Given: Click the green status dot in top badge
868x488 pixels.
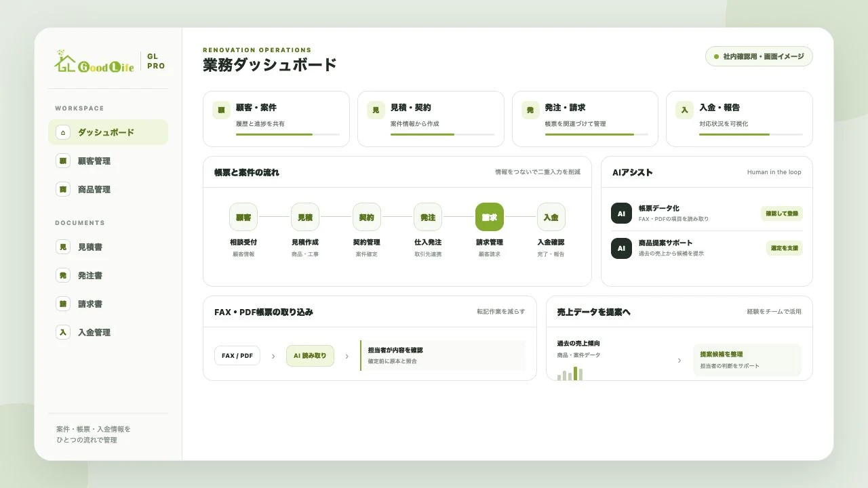Looking at the screenshot, I should click(x=716, y=56).
